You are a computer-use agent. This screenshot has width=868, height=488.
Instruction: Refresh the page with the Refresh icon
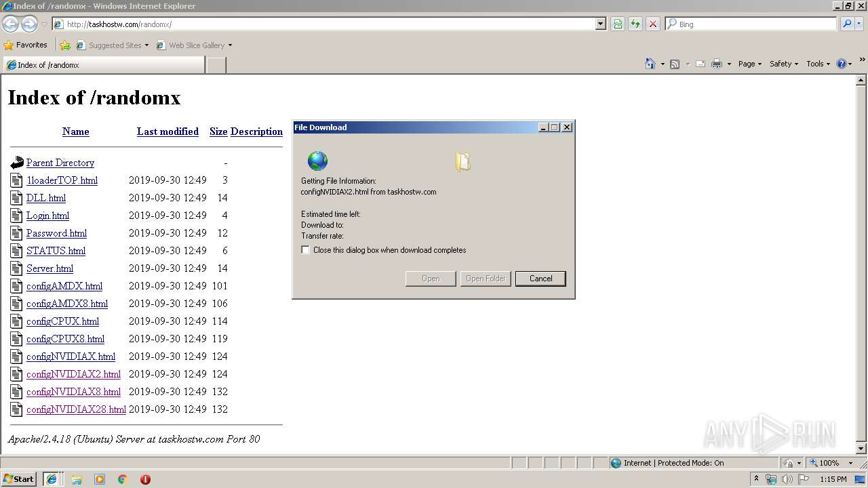(x=635, y=24)
